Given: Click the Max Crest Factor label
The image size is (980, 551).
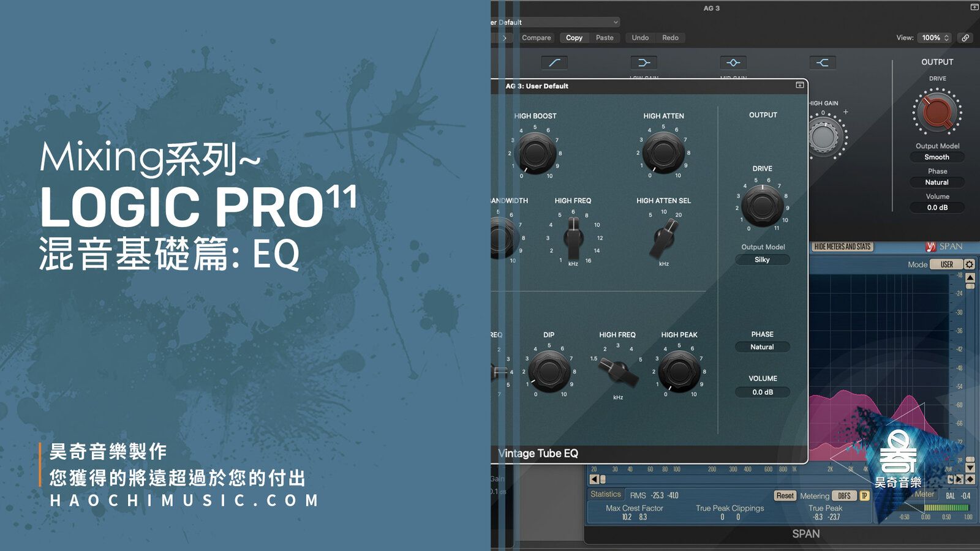Looking at the screenshot, I should pyautogui.click(x=635, y=508).
